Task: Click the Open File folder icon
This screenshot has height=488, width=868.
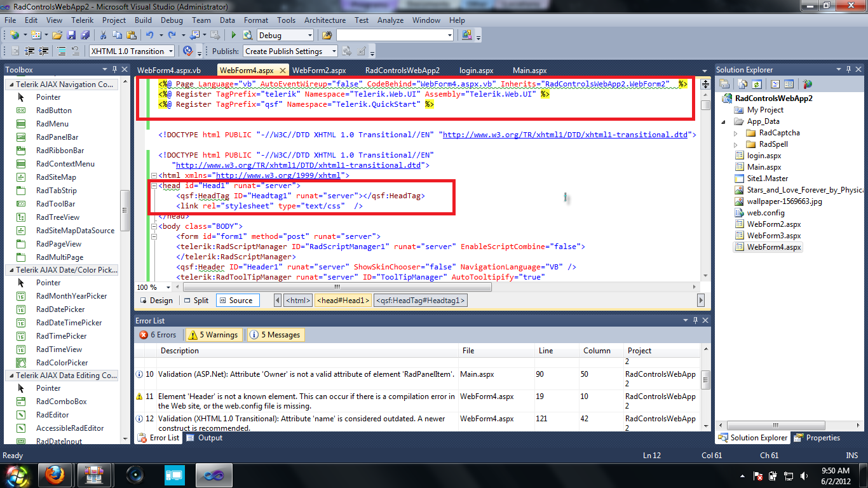Action: pyautogui.click(x=57, y=36)
